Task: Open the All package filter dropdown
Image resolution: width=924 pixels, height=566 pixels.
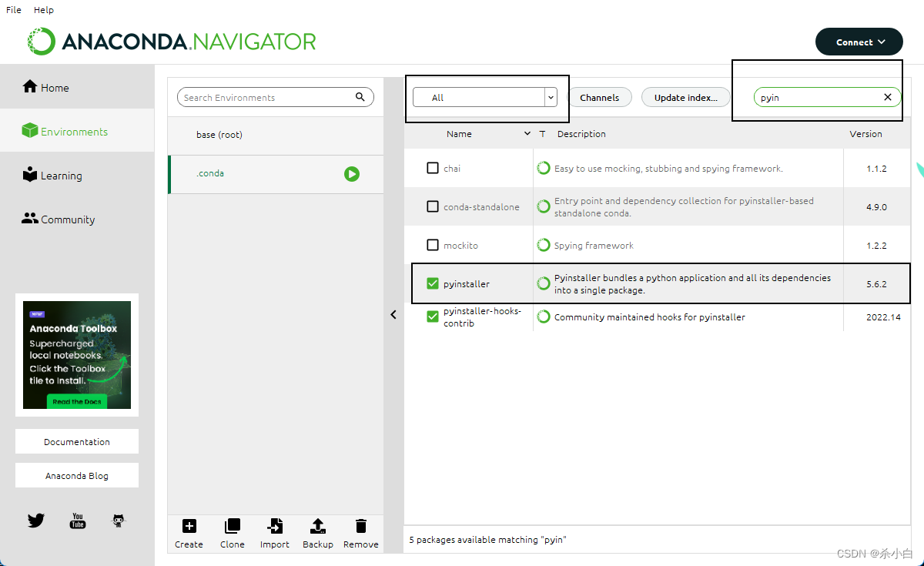Action: coord(485,97)
